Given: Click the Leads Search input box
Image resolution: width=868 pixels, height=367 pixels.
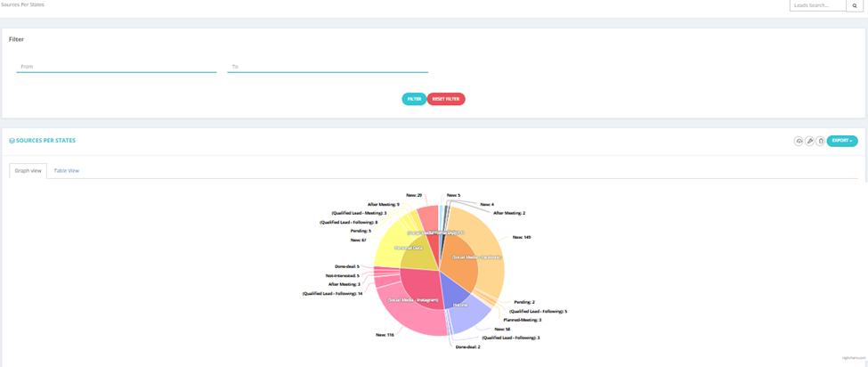Looking at the screenshot, I should pos(818,5).
